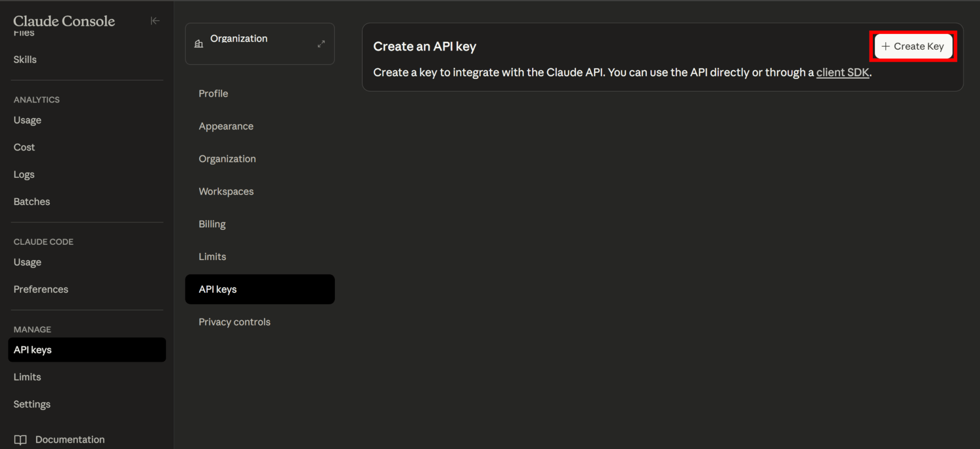The width and height of the screenshot is (980, 449).
Task: Click Settings under Manage section
Action: (x=32, y=404)
